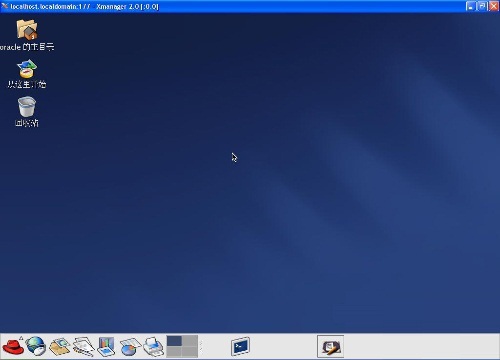
Task: Close the Xmanager window
Action: pos(494,6)
